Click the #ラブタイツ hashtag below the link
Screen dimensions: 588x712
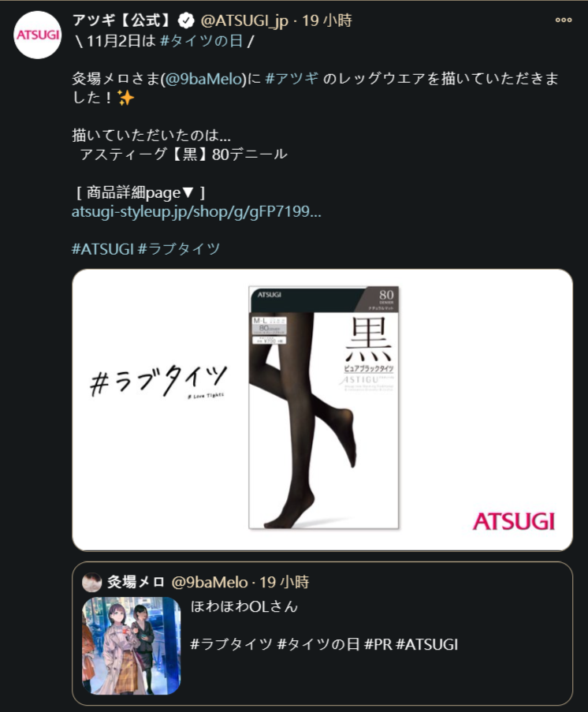[x=179, y=249]
